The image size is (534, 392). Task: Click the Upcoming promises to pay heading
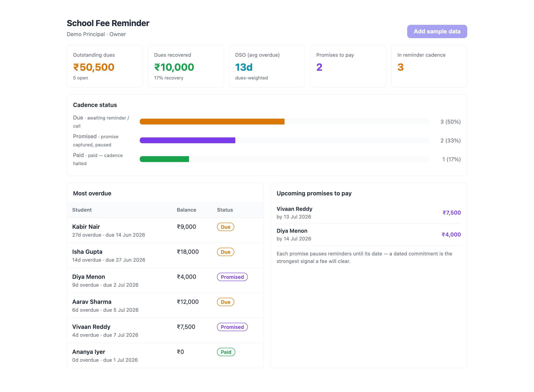pyautogui.click(x=314, y=193)
